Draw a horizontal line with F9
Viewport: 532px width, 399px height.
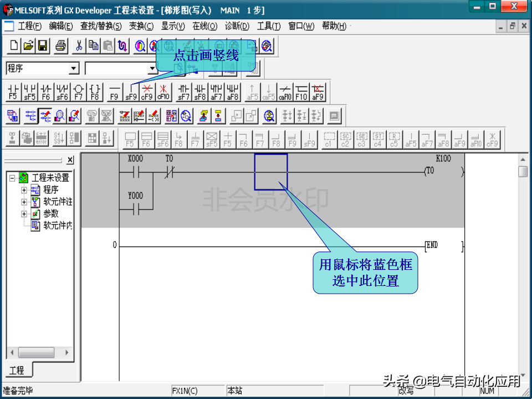[x=114, y=92]
